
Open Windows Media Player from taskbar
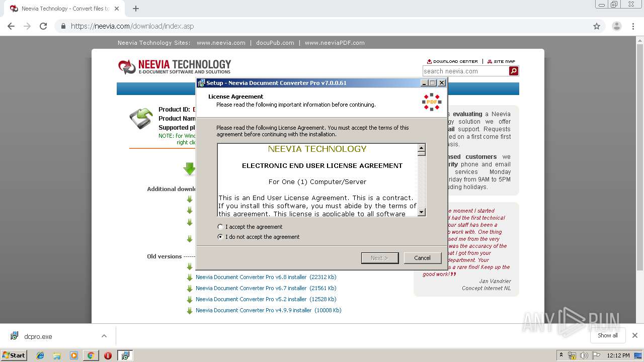pos(74,355)
